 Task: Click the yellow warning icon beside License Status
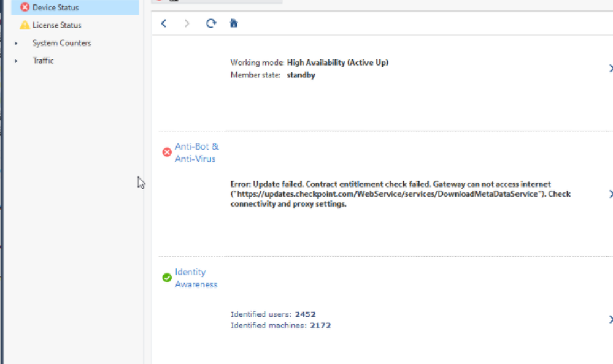coord(25,25)
